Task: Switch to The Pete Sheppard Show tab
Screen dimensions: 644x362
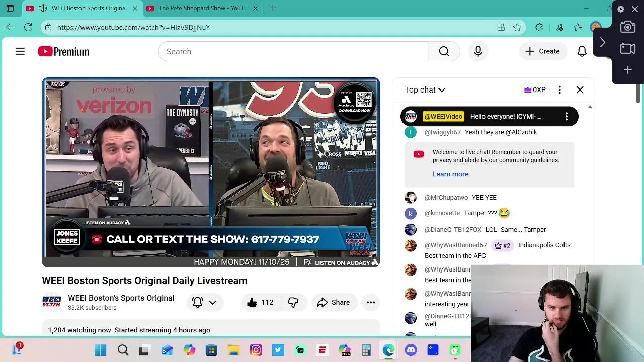Action: pos(203,8)
